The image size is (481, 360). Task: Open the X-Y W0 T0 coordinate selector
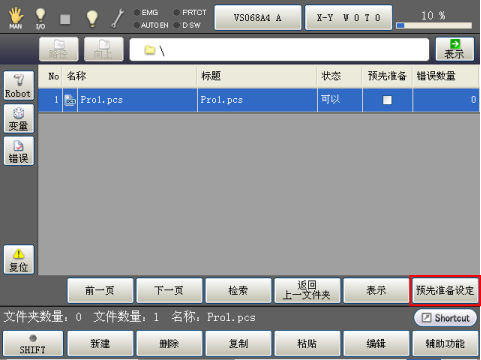point(348,18)
